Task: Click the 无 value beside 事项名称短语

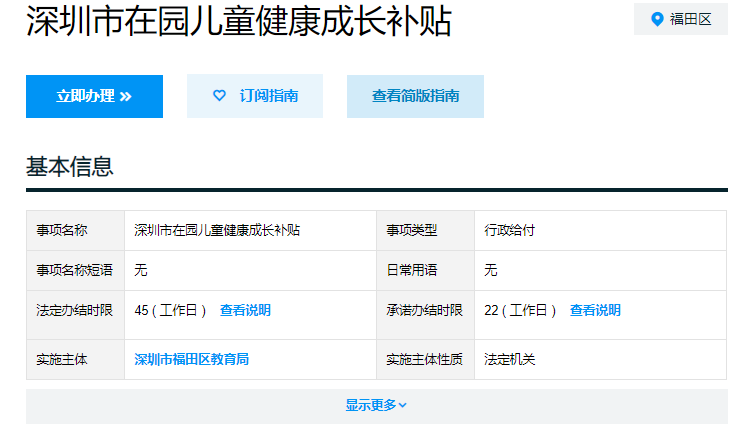Action: pos(141,270)
